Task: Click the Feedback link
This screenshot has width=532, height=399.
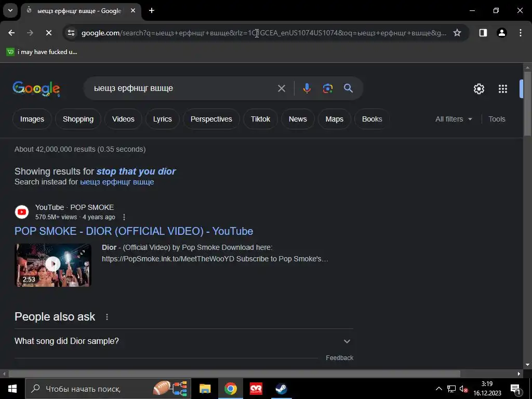Action: point(339,358)
